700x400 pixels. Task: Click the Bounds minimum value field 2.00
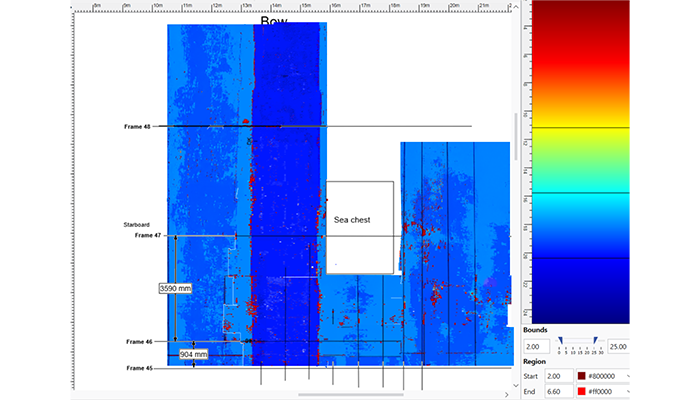point(537,346)
